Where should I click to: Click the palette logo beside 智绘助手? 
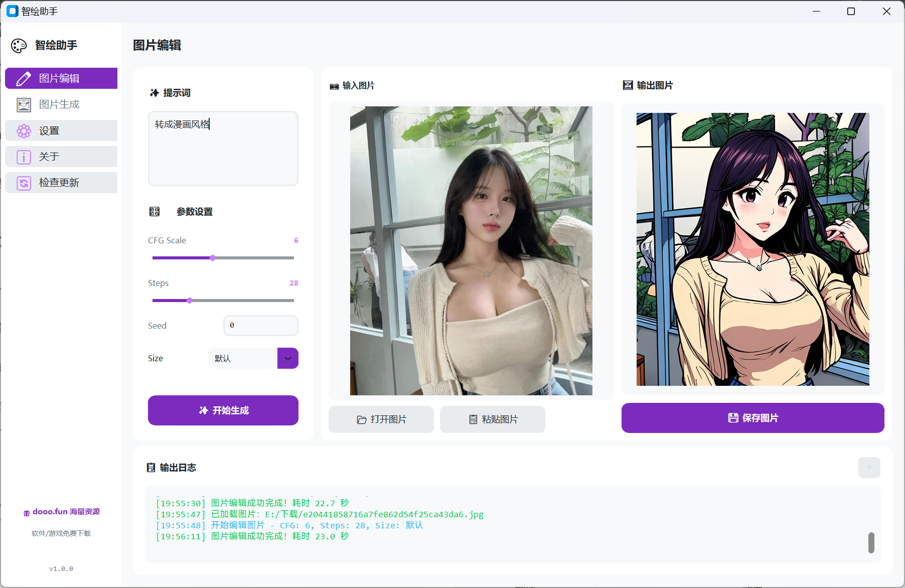19,45
